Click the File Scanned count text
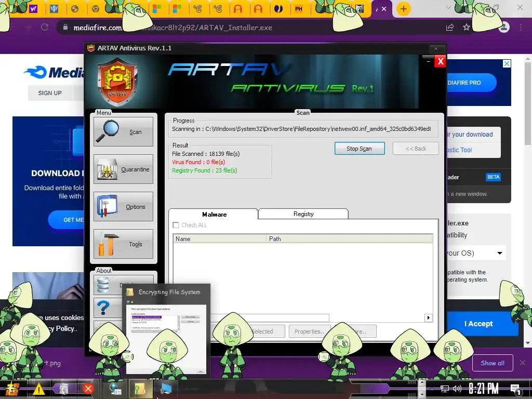 (x=206, y=154)
